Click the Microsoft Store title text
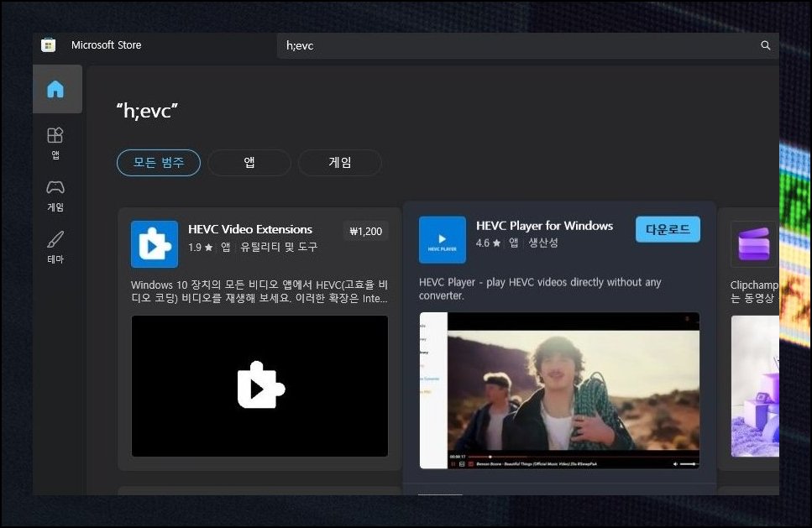The image size is (812, 528). (106, 45)
